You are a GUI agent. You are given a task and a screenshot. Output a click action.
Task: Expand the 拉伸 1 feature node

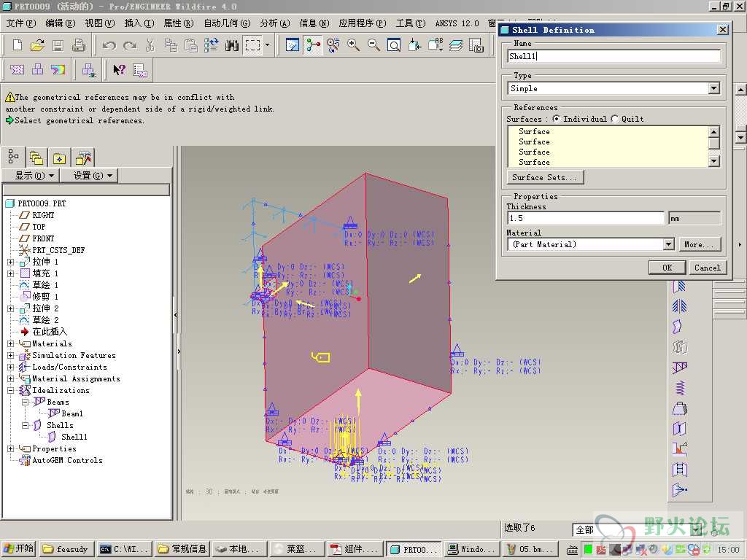[x=10, y=262]
